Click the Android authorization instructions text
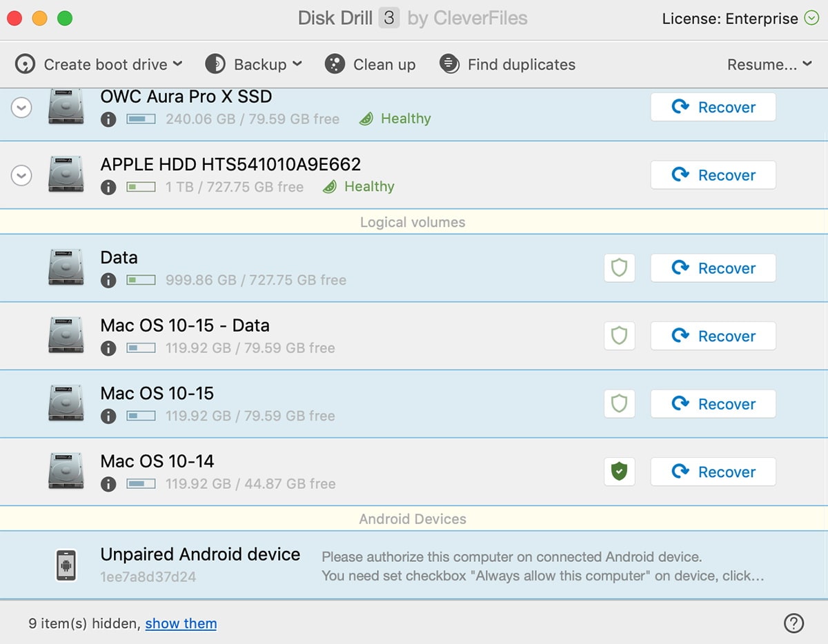The height and width of the screenshot is (644, 828). (543, 566)
